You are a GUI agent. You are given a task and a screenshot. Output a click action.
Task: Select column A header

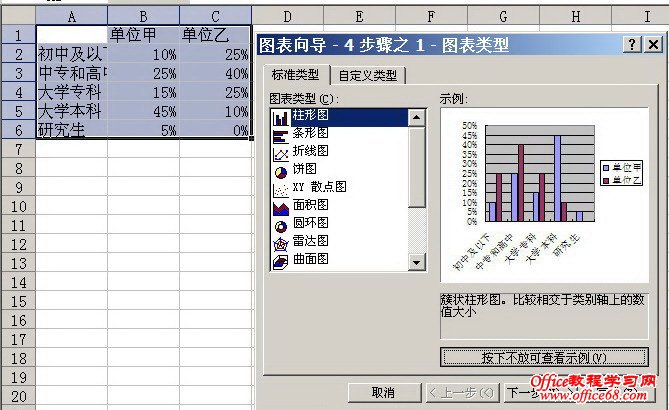pyautogui.click(x=72, y=16)
